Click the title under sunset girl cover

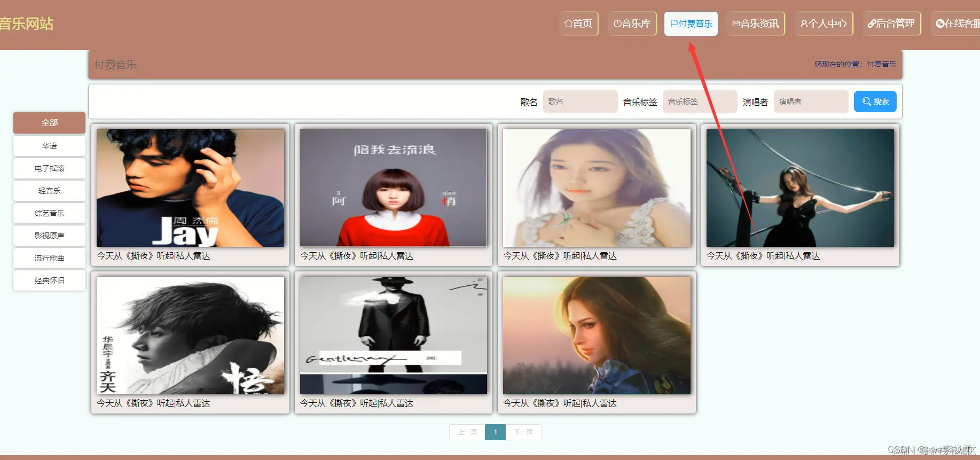560,403
